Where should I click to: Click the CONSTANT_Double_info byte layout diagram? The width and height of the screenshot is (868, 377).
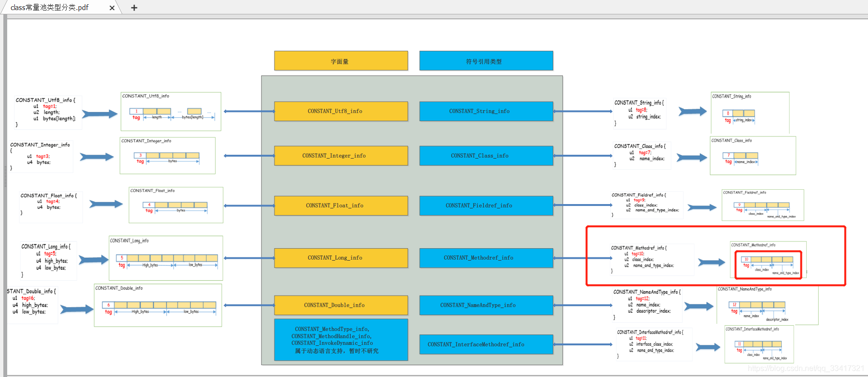coord(158,305)
